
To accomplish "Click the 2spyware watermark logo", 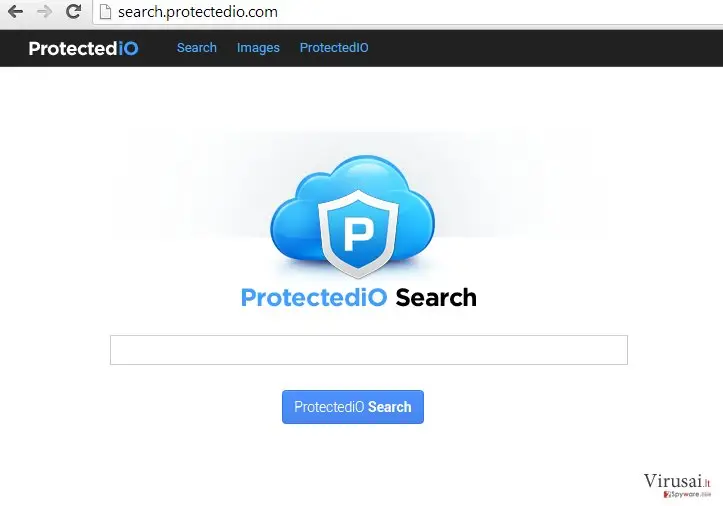I will [x=687, y=494].
